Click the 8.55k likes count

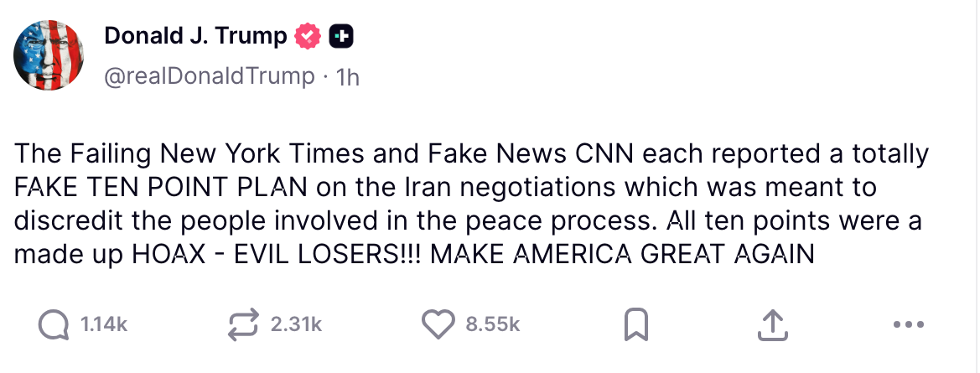(x=493, y=324)
